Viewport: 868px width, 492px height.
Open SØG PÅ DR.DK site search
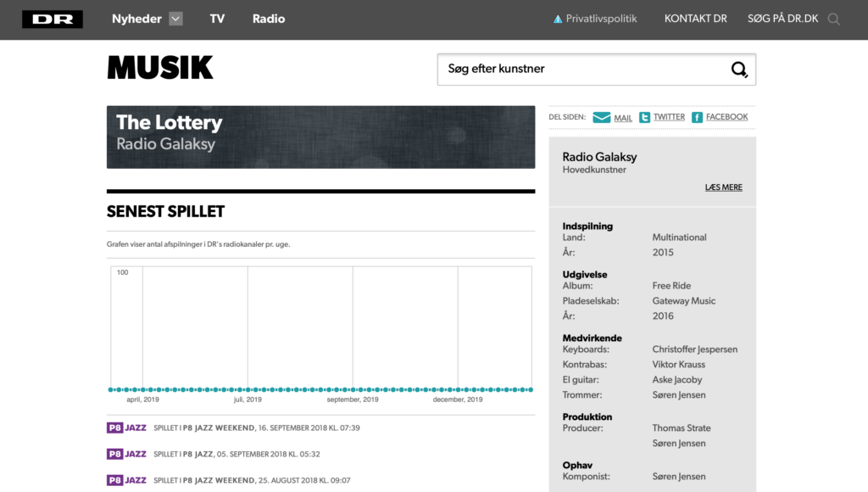[x=782, y=19]
